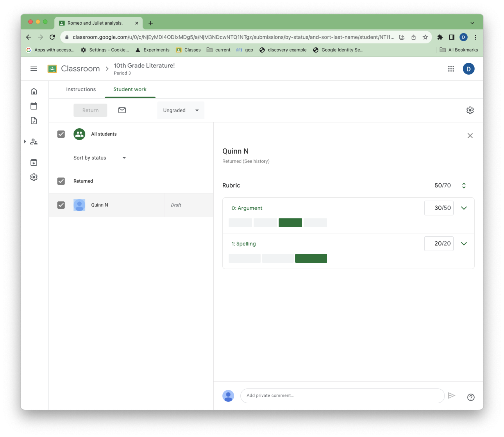This screenshot has width=504, height=437.
Task: Switch to the Student work tab
Action: 130,89
